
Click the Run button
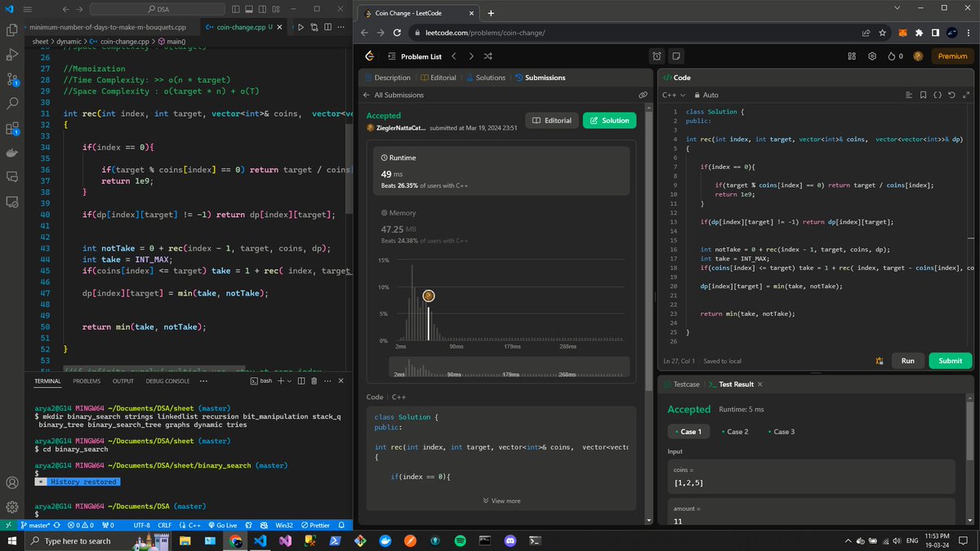[x=908, y=360]
